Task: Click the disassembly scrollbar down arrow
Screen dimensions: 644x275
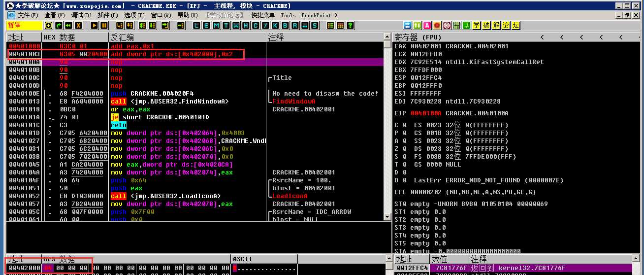Action: pos(387,216)
